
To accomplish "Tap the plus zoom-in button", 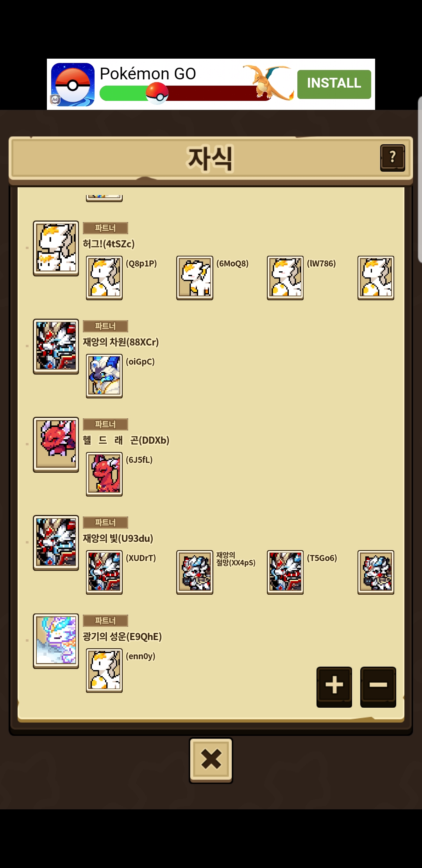I will (334, 687).
